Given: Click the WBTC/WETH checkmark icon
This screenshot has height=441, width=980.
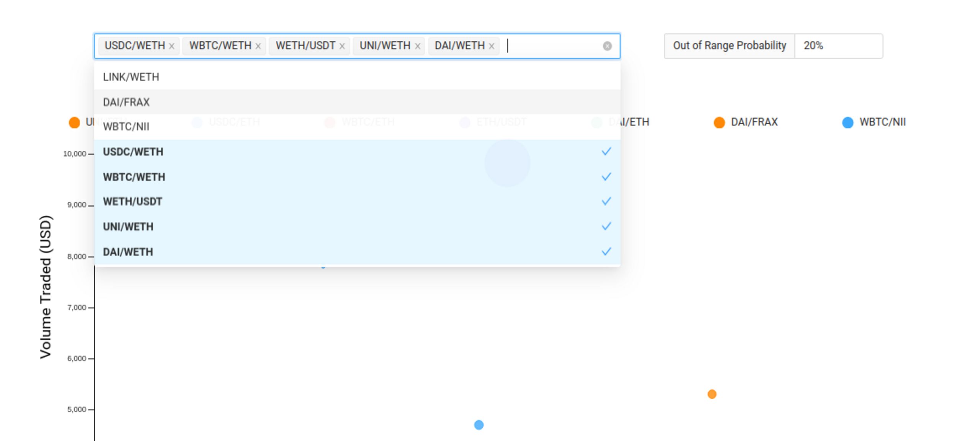Looking at the screenshot, I should coord(605,177).
